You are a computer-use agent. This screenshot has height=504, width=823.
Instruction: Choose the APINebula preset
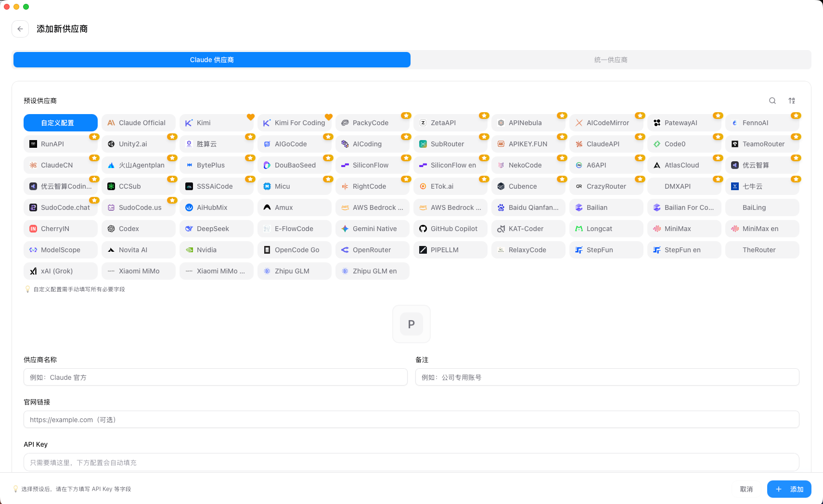[x=528, y=123]
